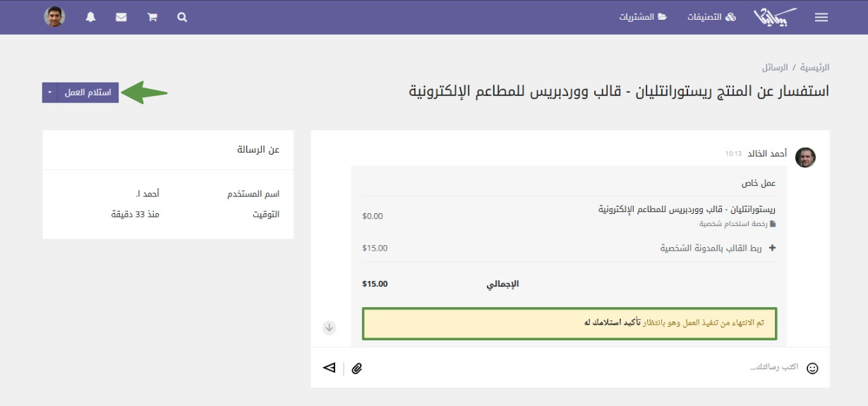This screenshot has height=406, width=868.
Task: Open the user profile avatar in header
Action: pos(54,17)
